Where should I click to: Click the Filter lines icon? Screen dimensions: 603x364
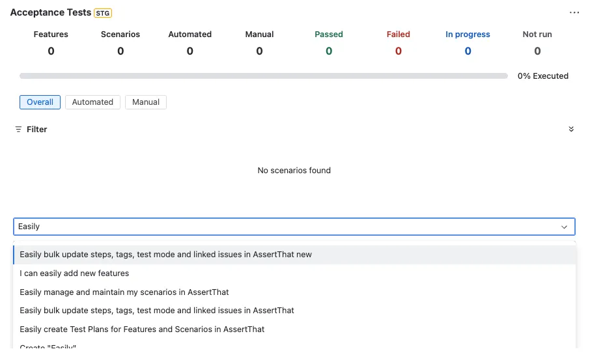tap(18, 130)
